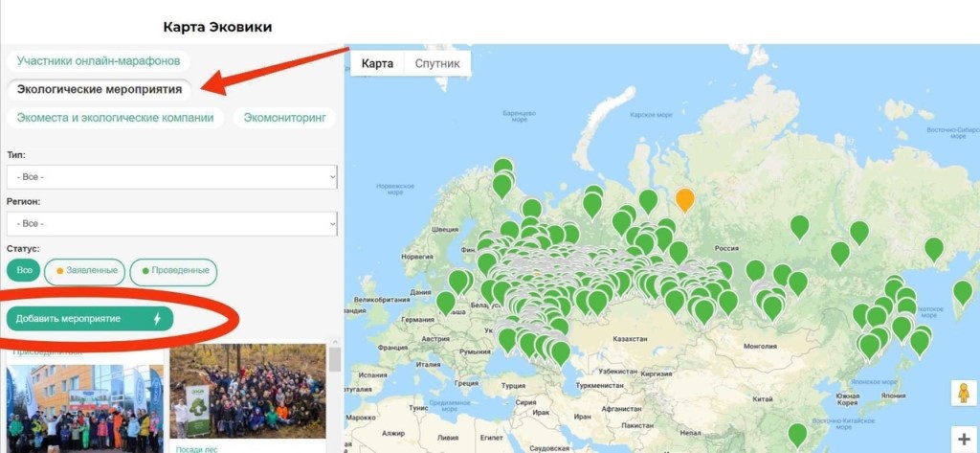Open Участники онлайн-марафонов tab
The width and height of the screenshot is (980, 453).
point(99,61)
